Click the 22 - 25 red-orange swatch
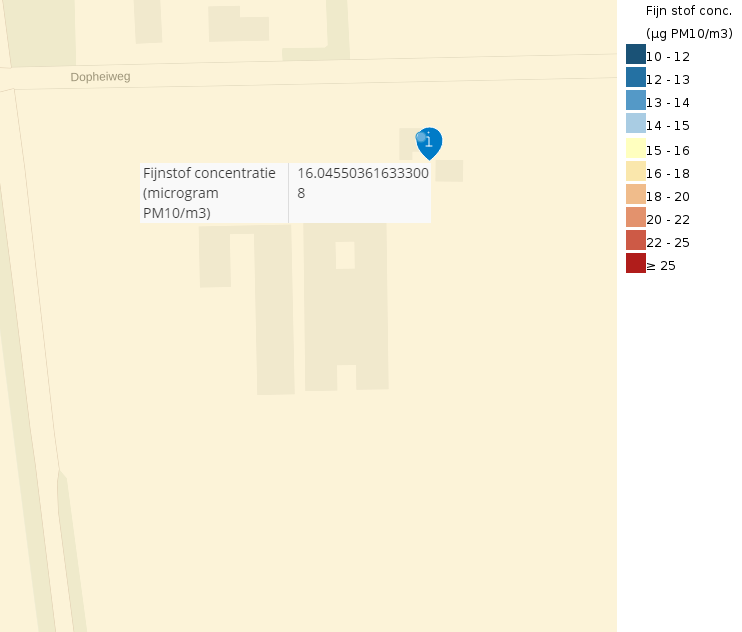This screenshot has height=632, width=742. click(x=636, y=240)
